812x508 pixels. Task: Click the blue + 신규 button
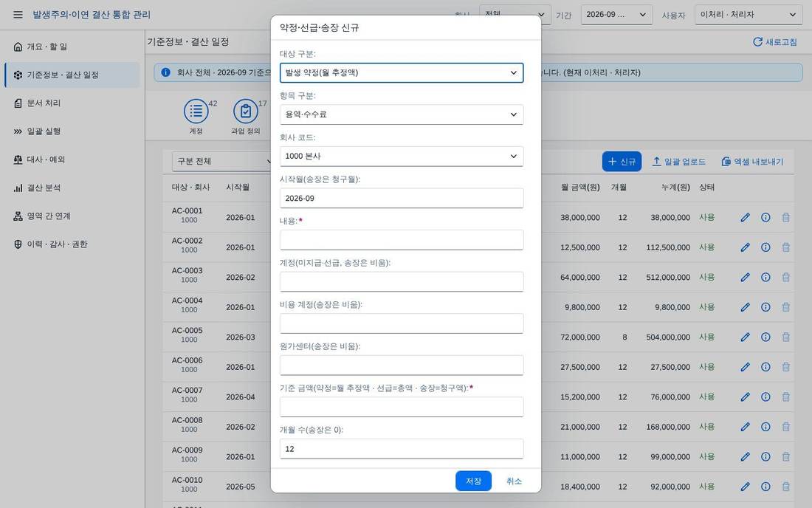(x=622, y=162)
